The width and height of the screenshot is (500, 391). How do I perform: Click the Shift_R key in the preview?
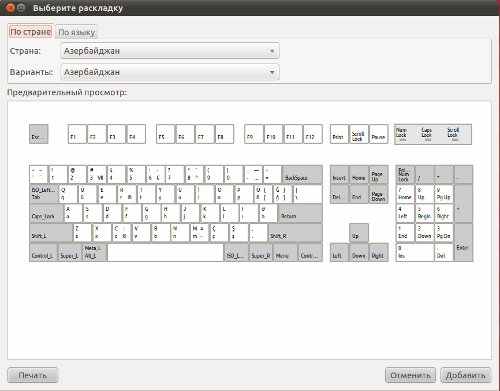(295, 233)
